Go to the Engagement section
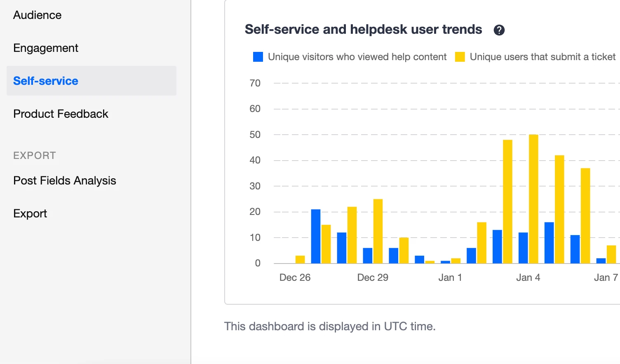Screen dimensions: 620x364 click(x=46, y=48)
